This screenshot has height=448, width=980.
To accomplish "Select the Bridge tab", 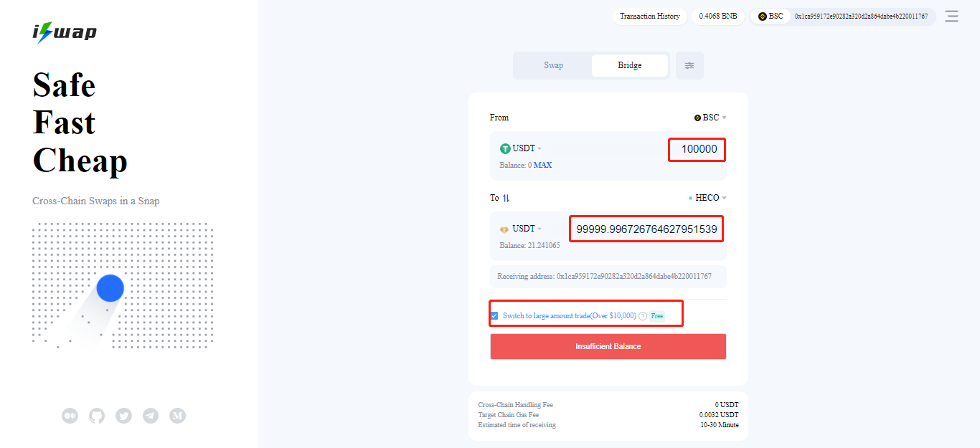I will (630, 65).
